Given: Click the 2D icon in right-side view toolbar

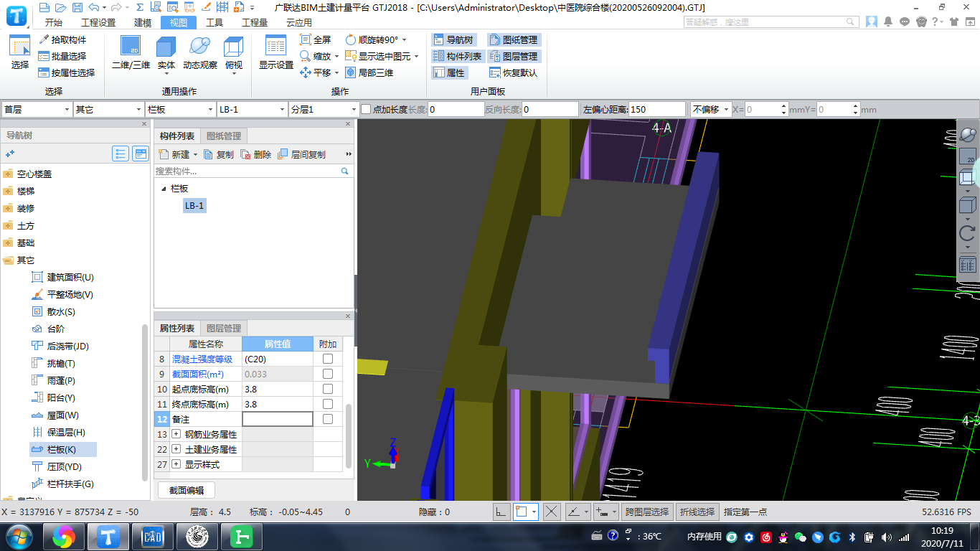Looking at the screenshot, I should pos(967,155).
